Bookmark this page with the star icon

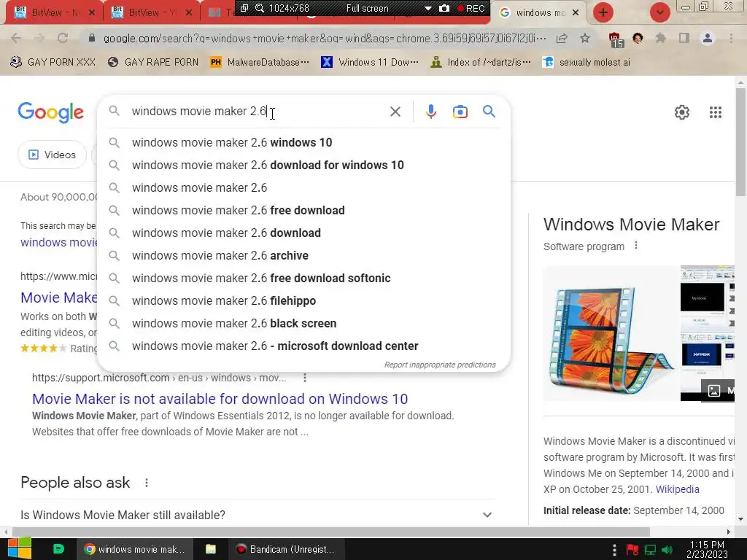pyautogui.click(x=585, y=38)
